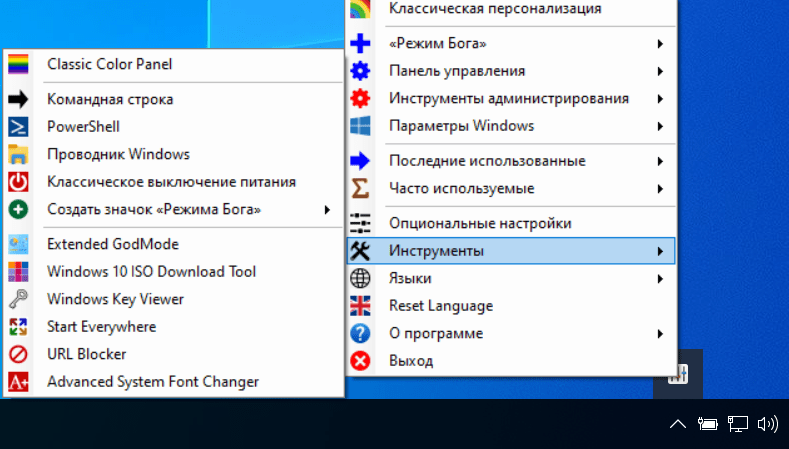Expand Инструменты администрирования submenu arrow
Image resolution: width=789 pixels, height=449 pixels.
click(660, 99)
